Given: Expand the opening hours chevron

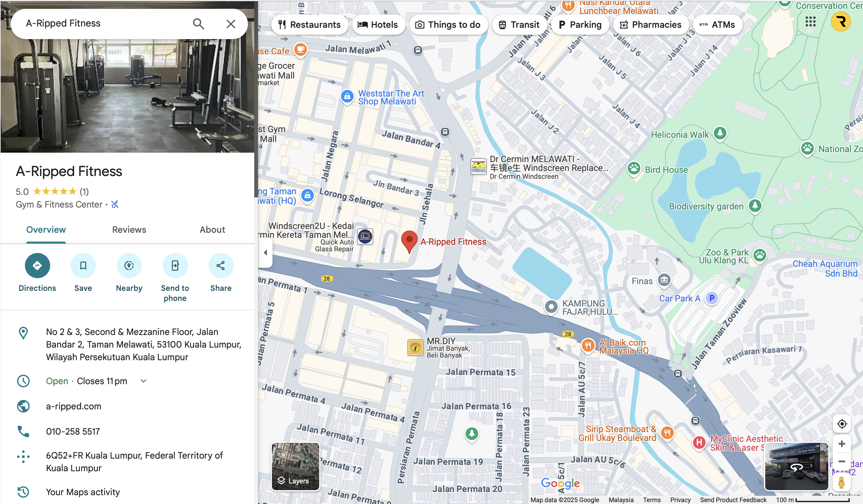Looking at the screenshot, I should (144, 381).
